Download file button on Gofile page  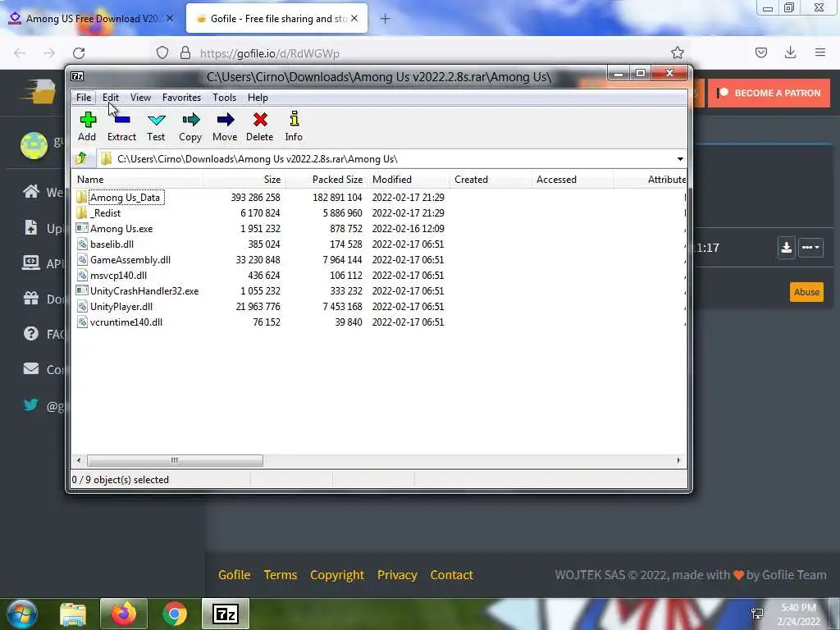[786, 248]
